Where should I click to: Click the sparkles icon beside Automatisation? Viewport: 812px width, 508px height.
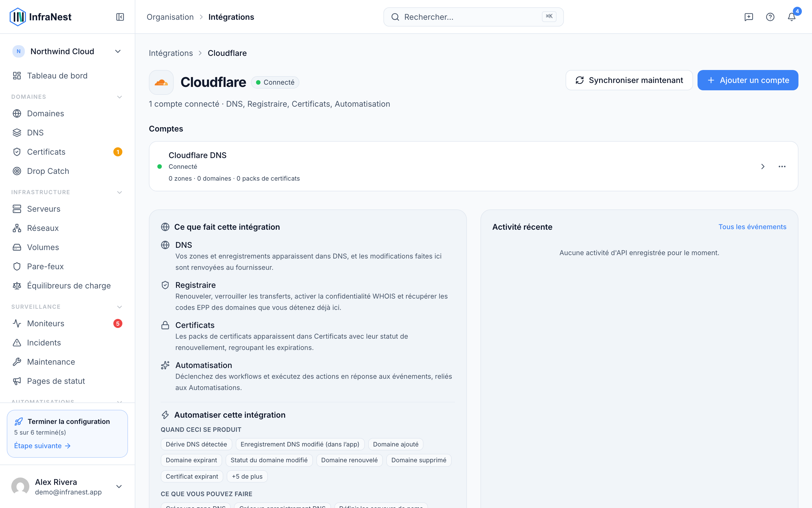click(165, 365)
